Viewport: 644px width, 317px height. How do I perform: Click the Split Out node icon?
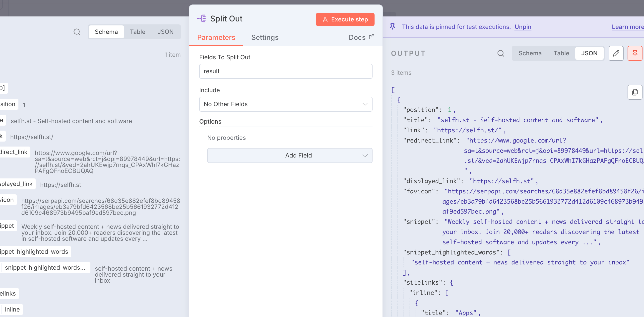[x=201, y=19]
